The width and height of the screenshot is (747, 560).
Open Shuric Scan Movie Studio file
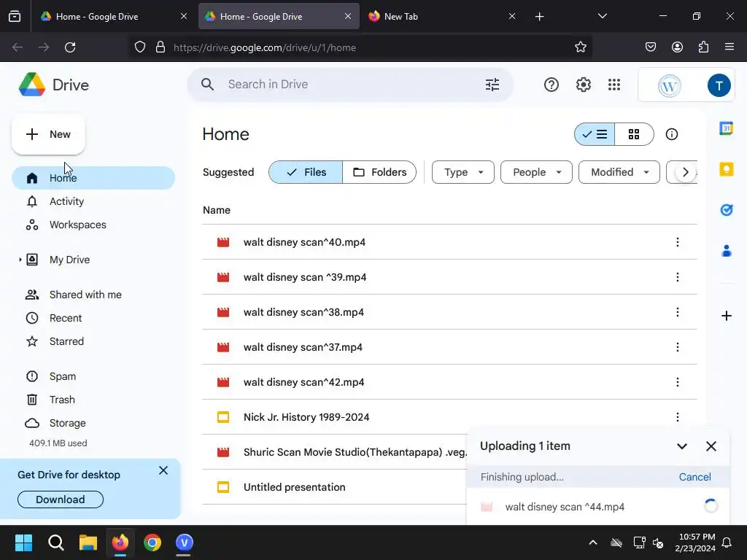[355, 452]
